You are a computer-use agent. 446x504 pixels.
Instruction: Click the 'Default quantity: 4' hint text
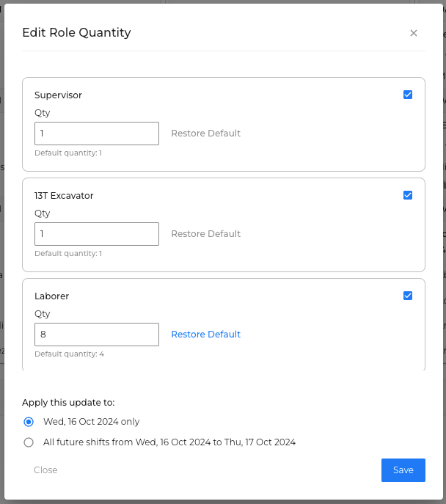tap(69, 354)
